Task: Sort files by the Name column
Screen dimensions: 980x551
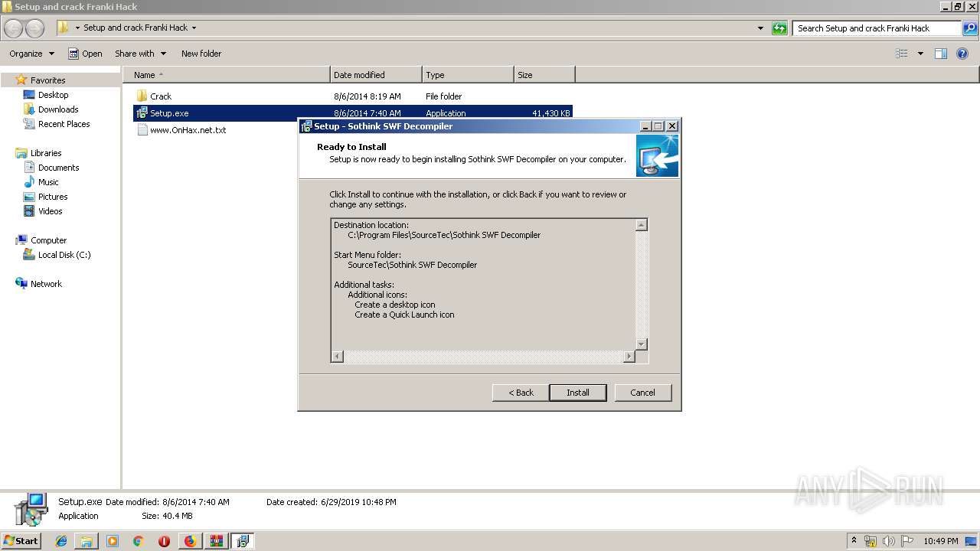Action: (227, 75)
